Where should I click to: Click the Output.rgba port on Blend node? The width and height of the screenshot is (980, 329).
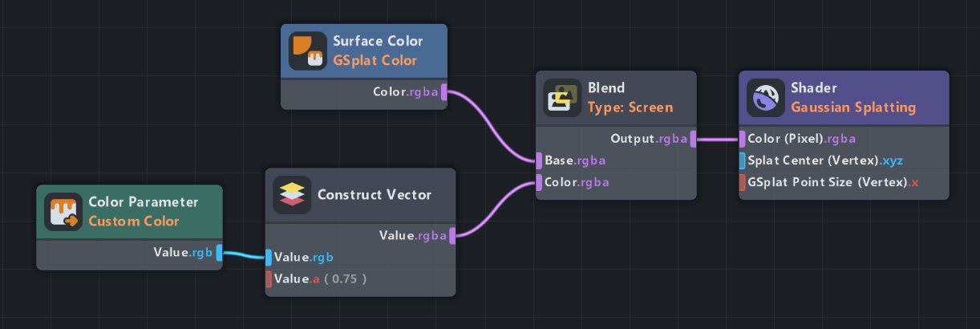[693, 139]
